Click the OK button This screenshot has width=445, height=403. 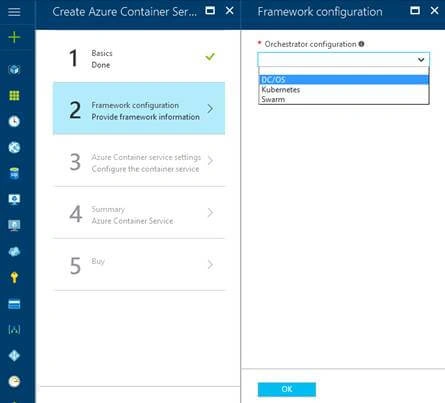pos(287,389)
